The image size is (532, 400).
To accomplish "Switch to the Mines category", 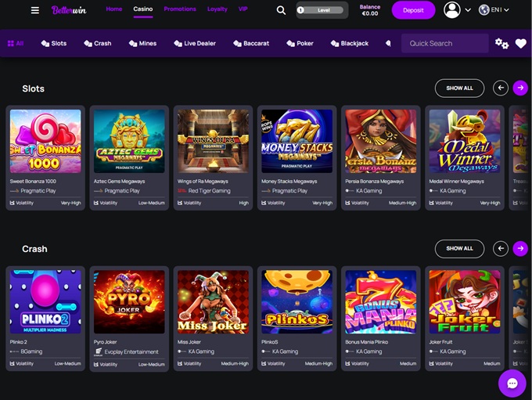I will [x=142, y=44].
